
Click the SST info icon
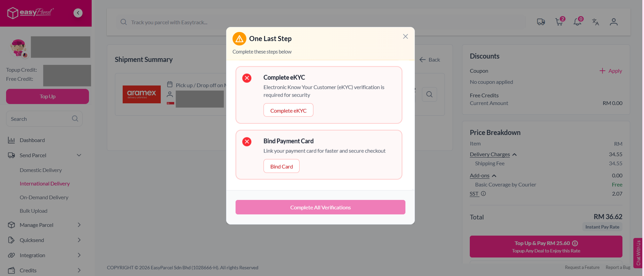click(x=483, y=194)
